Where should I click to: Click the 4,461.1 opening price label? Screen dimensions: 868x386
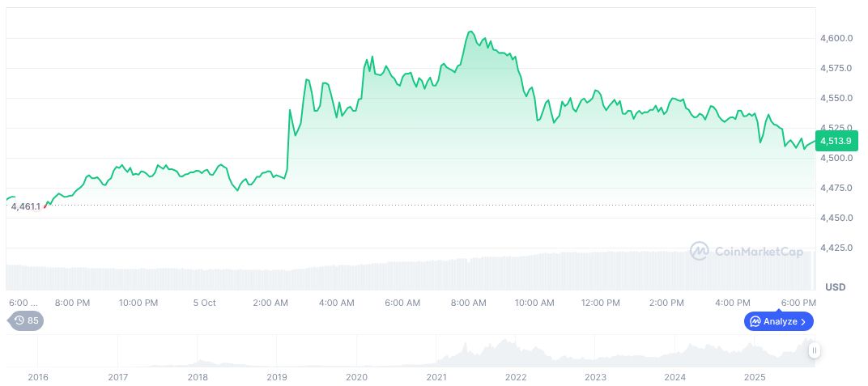[x=25, y=206]
